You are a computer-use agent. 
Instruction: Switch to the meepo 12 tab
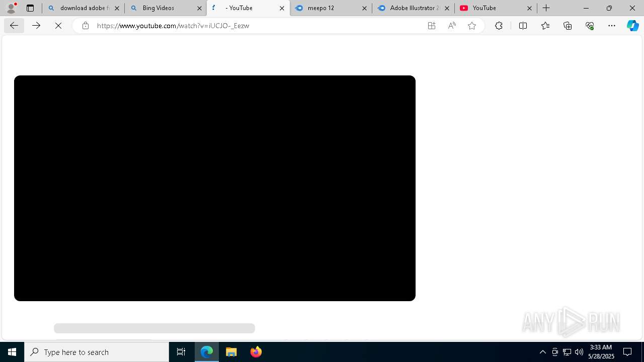pyautogui.click(x=331, y=8)
